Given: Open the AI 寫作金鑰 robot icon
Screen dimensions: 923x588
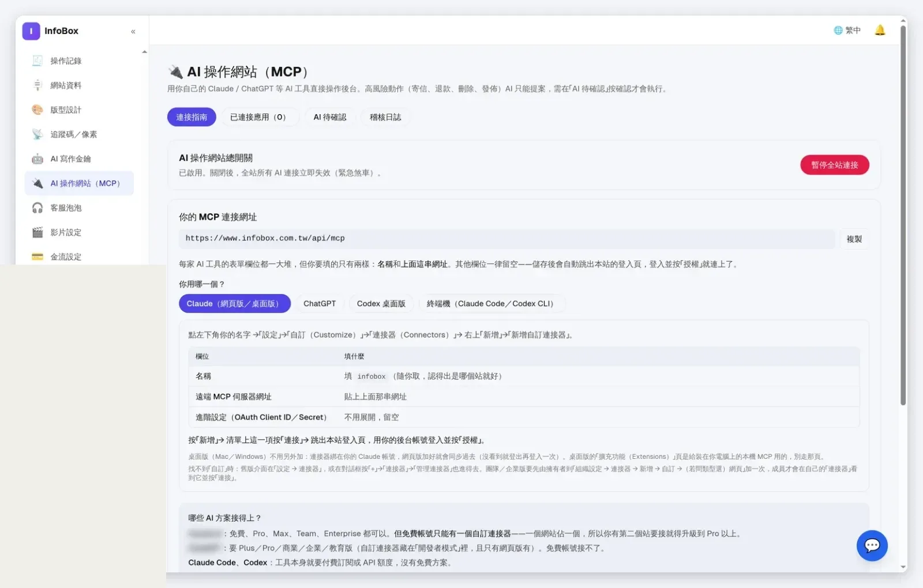Looking at the screenshot, I should coord(37,159).
